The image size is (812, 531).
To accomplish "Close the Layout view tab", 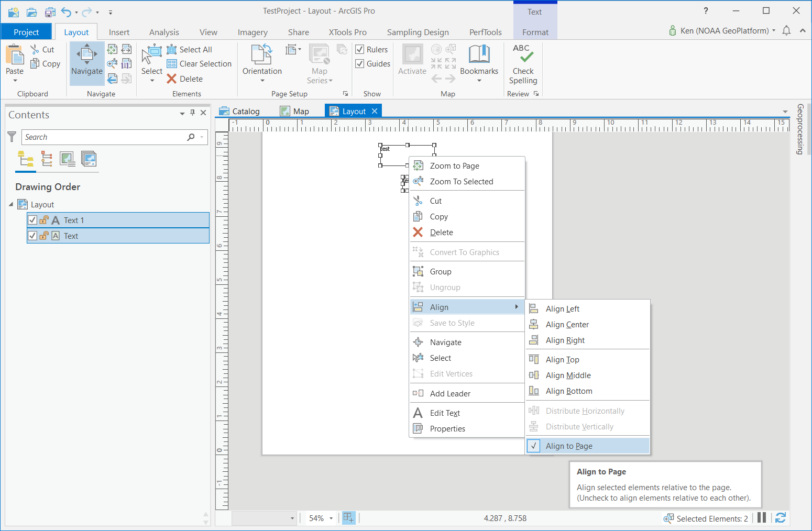I will 375,111.
